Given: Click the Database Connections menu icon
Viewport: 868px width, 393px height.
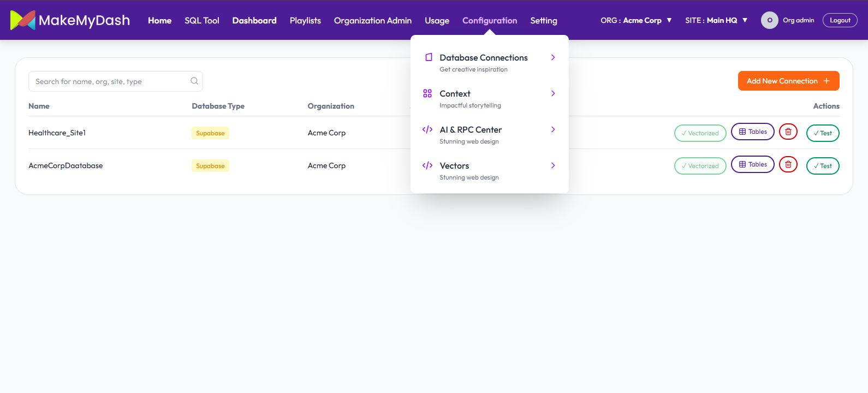Looking at the screenshot, I should (x=429, y=57).
